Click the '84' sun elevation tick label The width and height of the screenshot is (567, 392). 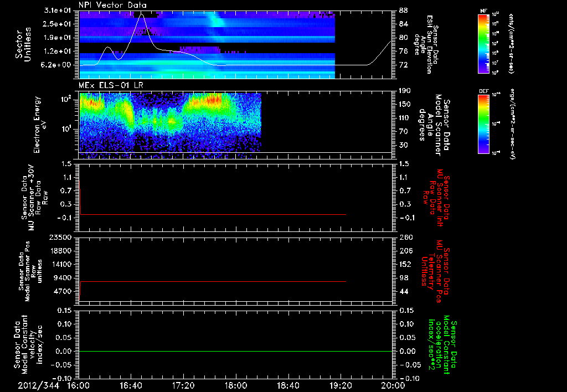[403, 24]
